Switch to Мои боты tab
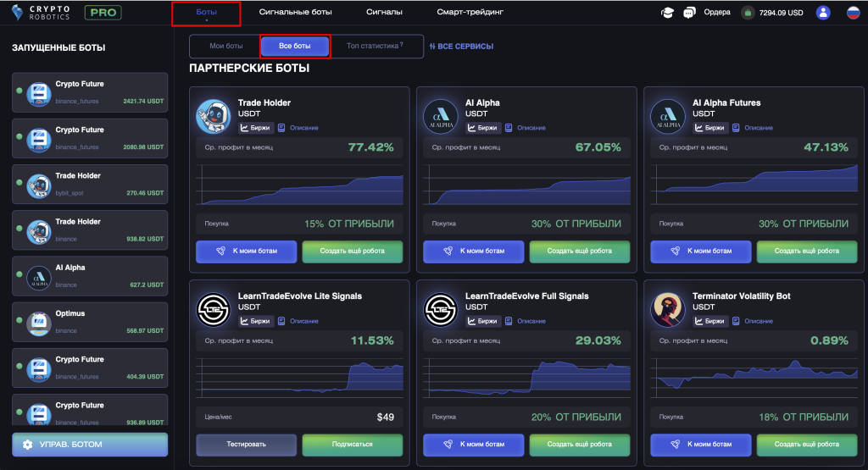The image size is (868, 470). [225, 46]
